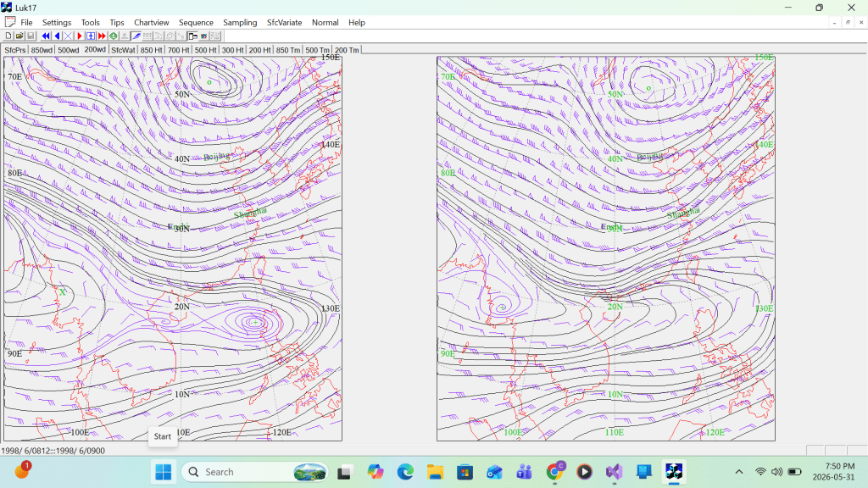Screen dimensions: 868x488
Task: Click the date range text in status bar
Action: click(x=53, y=451)
